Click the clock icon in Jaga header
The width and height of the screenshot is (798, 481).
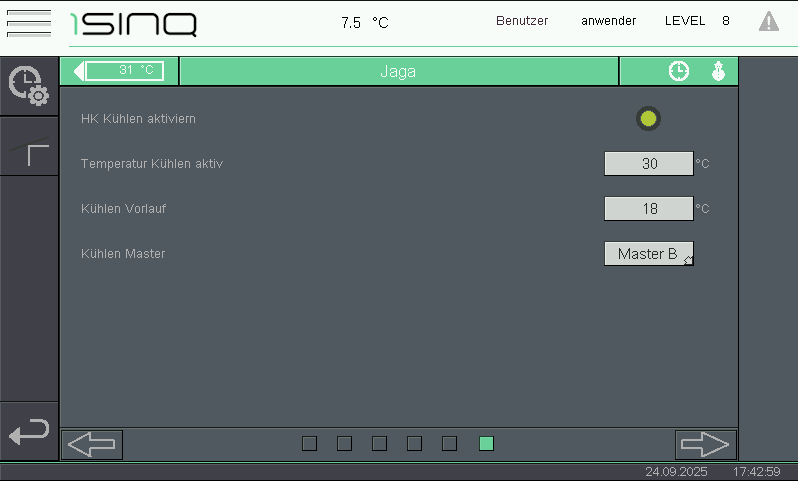pyautogui.click(x=679, y=71)
